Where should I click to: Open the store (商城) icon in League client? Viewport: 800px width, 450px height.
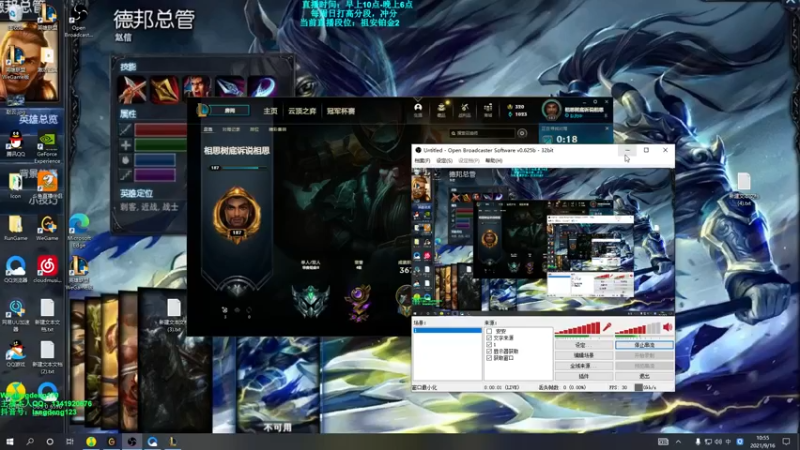pos(488,110)
